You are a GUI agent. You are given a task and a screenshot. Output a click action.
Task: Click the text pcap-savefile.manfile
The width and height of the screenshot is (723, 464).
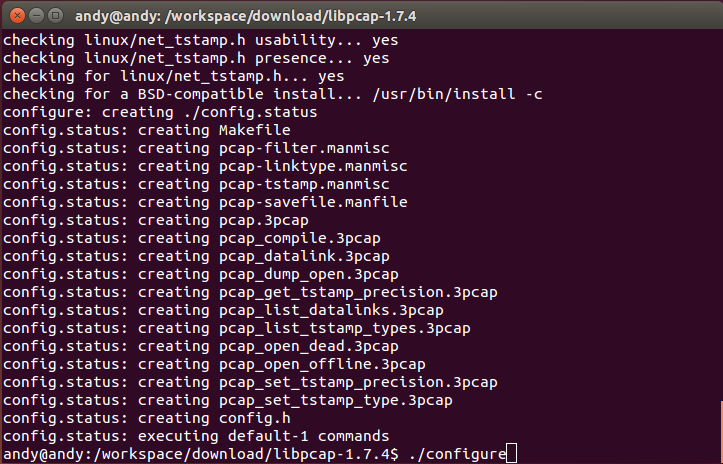(x=313, y=202)
